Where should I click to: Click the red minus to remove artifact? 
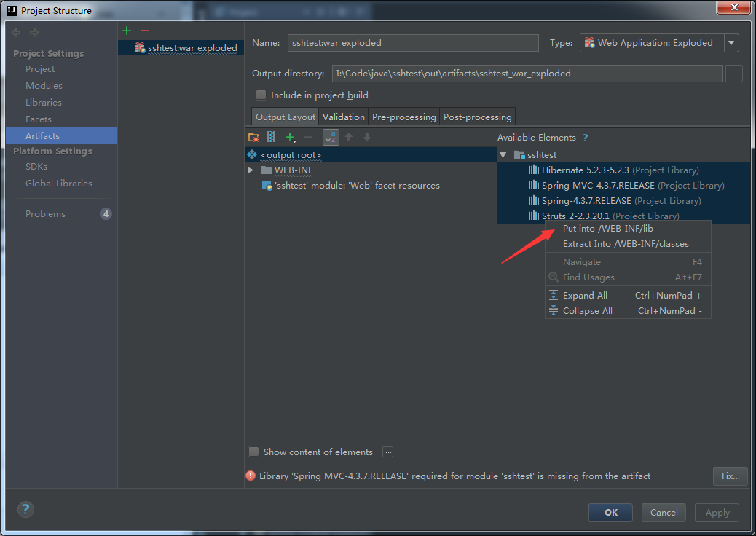point(144,31)
